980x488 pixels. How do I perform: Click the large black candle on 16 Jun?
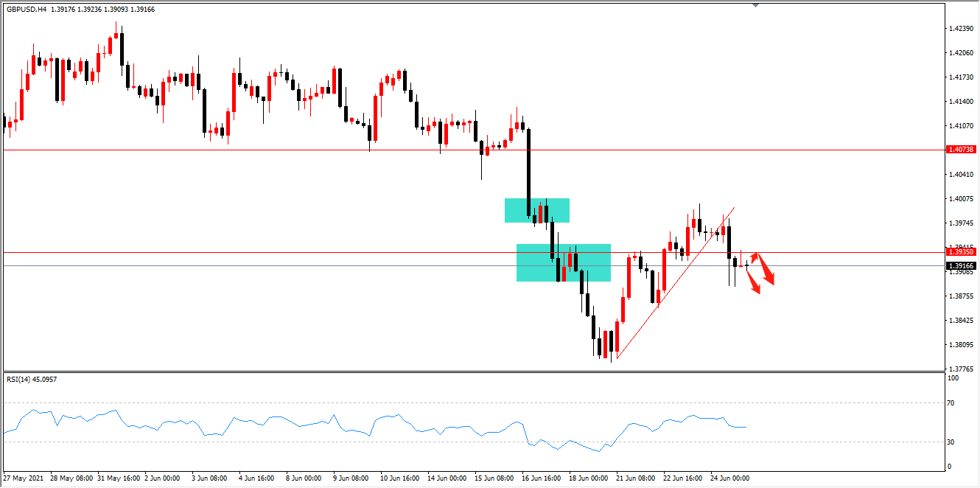(528, 172)
